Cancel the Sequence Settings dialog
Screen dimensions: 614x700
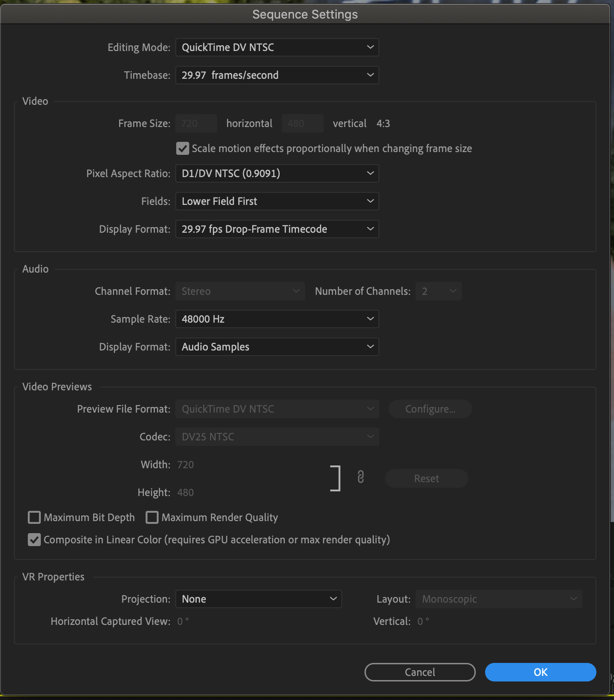(419, 672)
